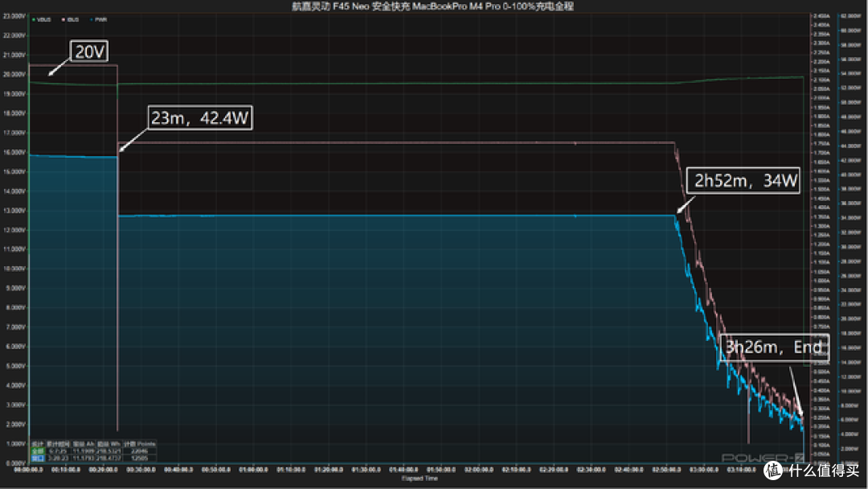868x489 pixels.
Task: Click the 13.000V voltage axis label
Action: point(14,211)
